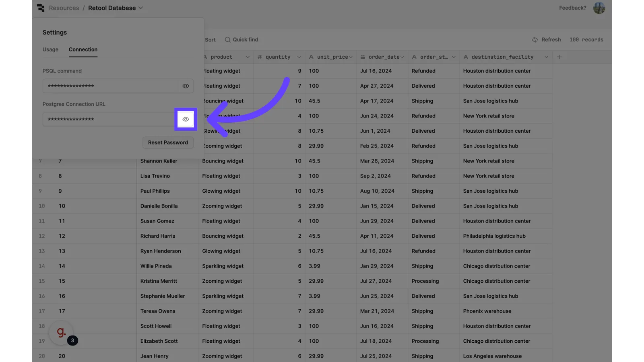644x362 pixels.
Task: Select the 'Sep 2, 2024' date cell
Action: [x=382, y=176]
